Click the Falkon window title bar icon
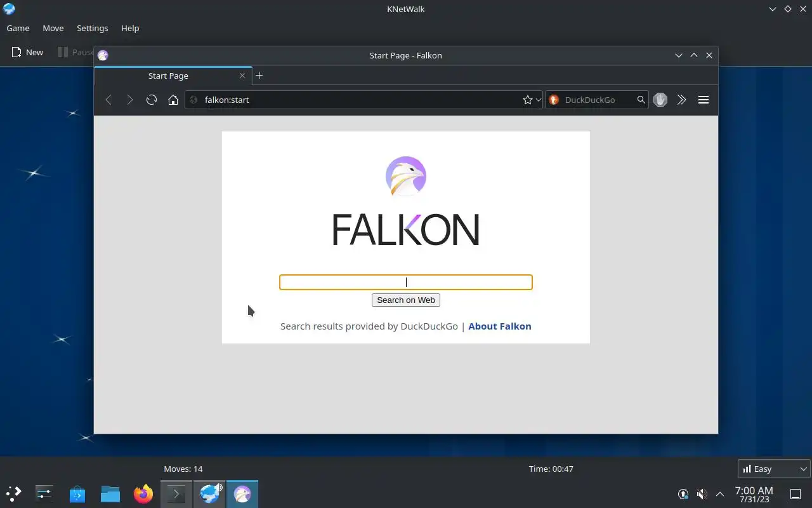The height and width of the screenshot is (508, 812). (103, 55)
